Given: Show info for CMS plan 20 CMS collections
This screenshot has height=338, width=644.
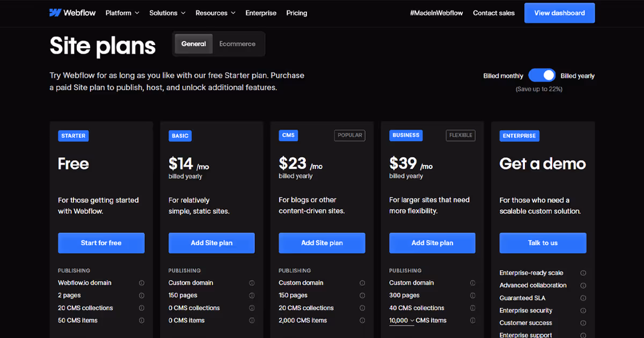Looking at the screenshot, I should pyautogui.click(x=362, y=308).
